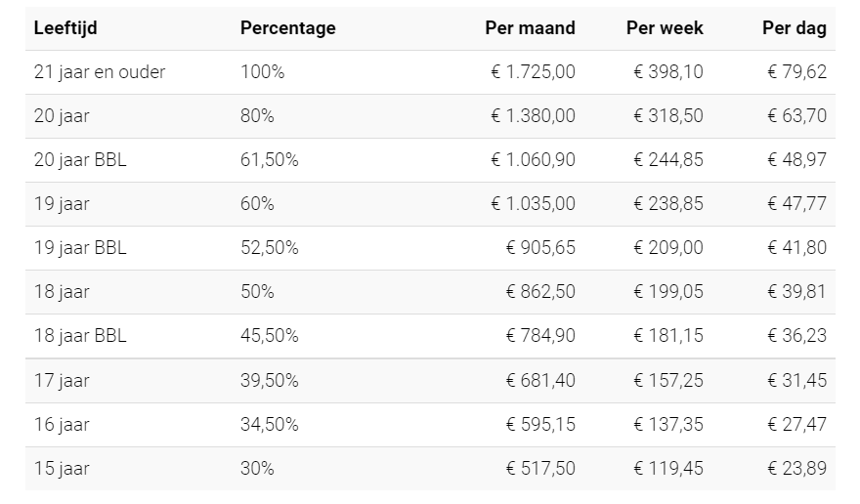Select the '20 jaar BBL' row label
Image resolution: width=860 pixels, height=504 pixels.
pos(80,160)
